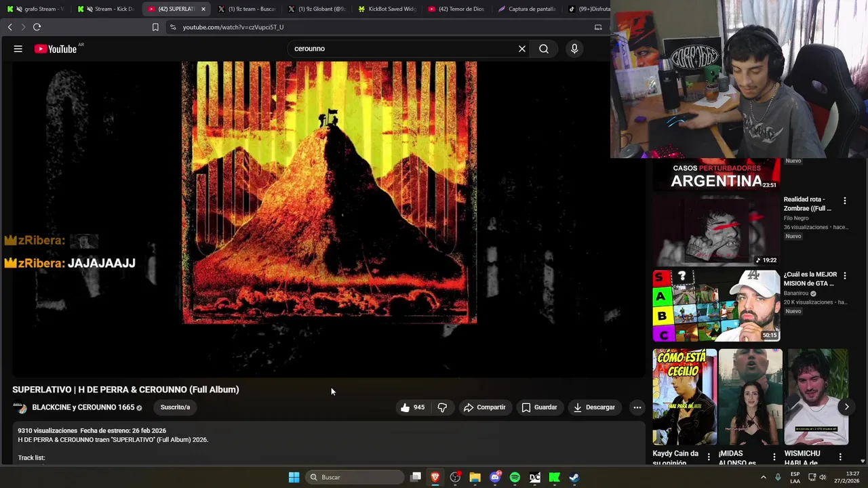This screenshot has width=868, height=488.
Task: Switch to Captura de pantalla tab
Action: 528,9
